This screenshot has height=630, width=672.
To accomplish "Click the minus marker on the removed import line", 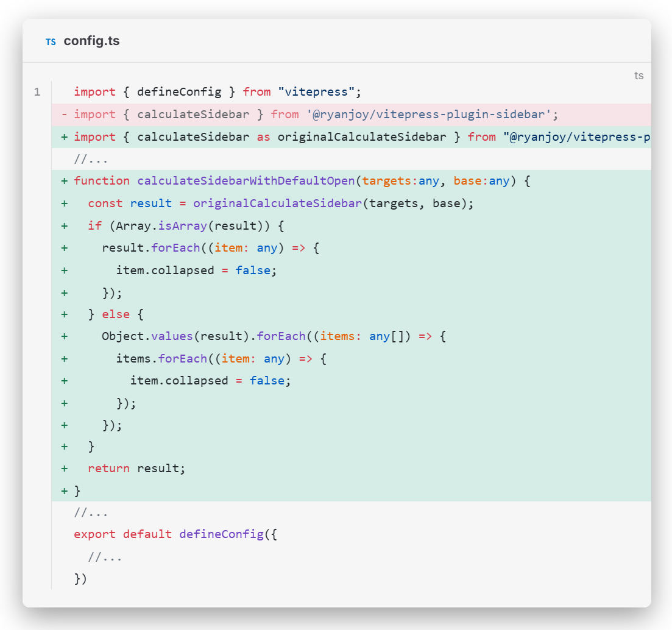I will [x=64, y=115].
